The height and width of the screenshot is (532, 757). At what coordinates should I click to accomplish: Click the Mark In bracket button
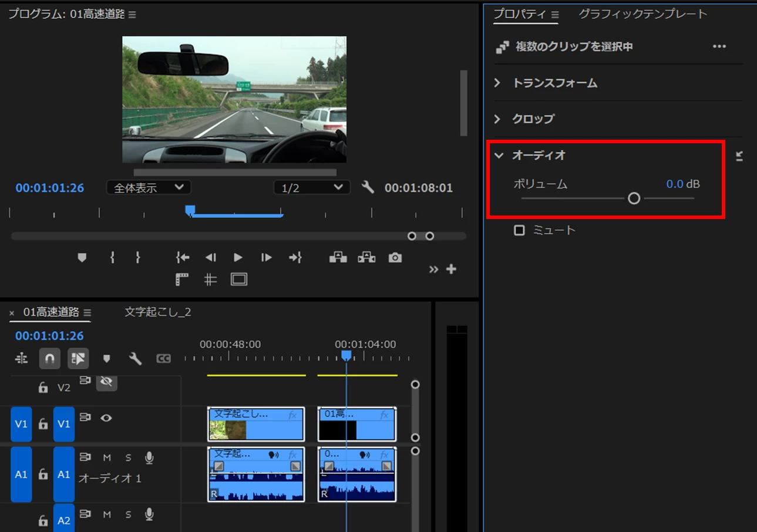coord(112,257)
